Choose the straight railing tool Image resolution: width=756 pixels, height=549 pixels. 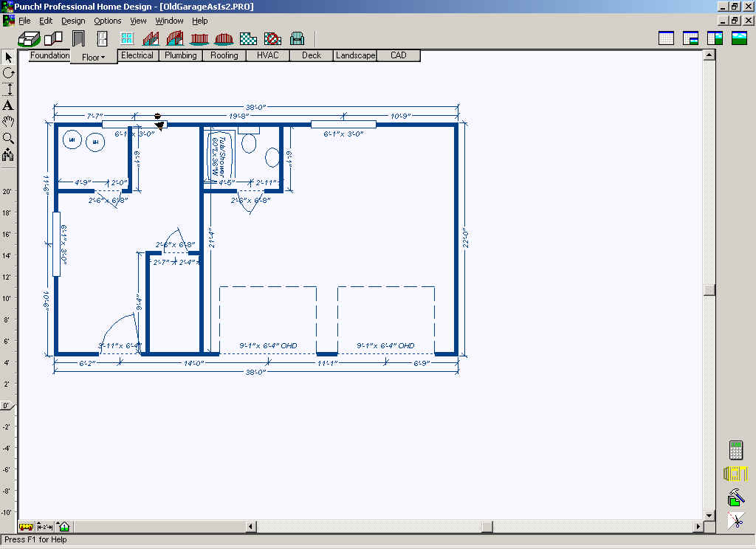(199, 38)
